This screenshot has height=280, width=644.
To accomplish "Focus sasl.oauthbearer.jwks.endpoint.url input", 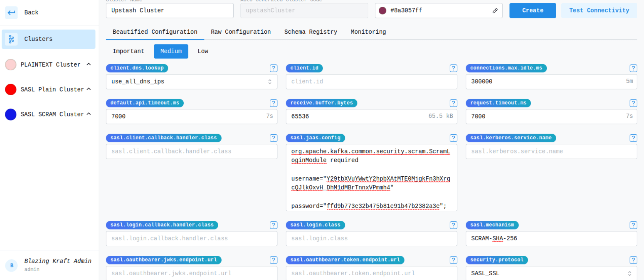I will 192,273.
